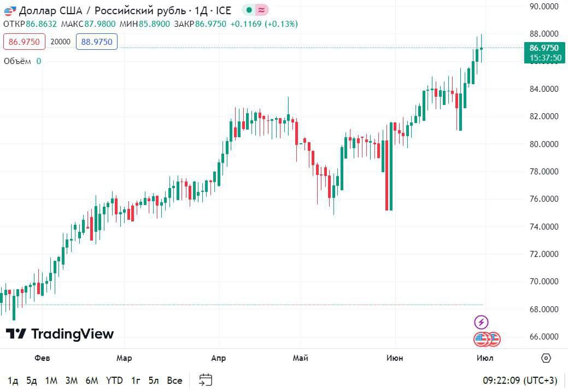Switch to 1М time range
568x392 pixels.
pos(51,380)
